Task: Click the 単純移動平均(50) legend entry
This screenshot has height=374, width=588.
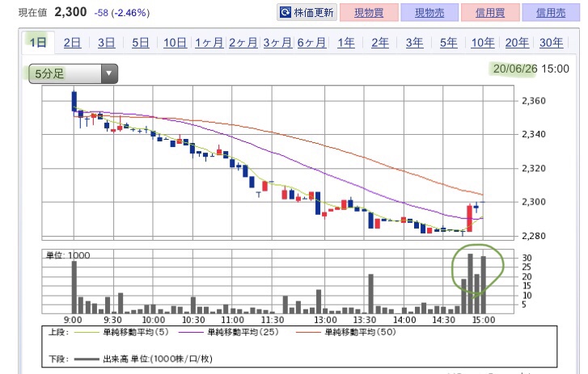Action: pos(345,332)
